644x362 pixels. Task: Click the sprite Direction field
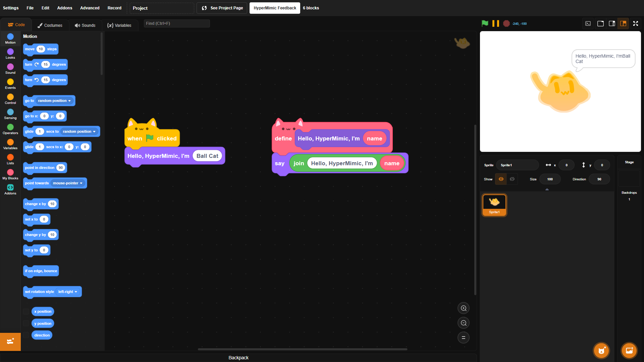pyautogui.click(x=599, y=179)
